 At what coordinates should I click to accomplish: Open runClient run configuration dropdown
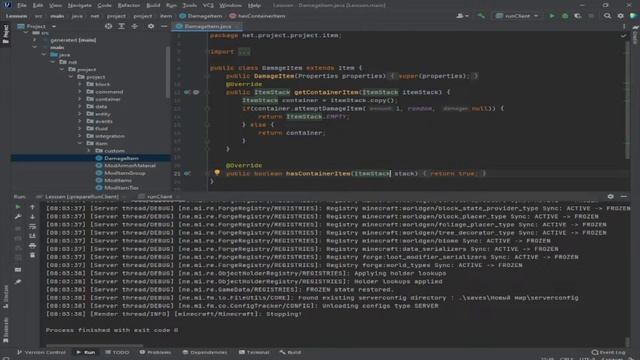click(x=517, y=16)
